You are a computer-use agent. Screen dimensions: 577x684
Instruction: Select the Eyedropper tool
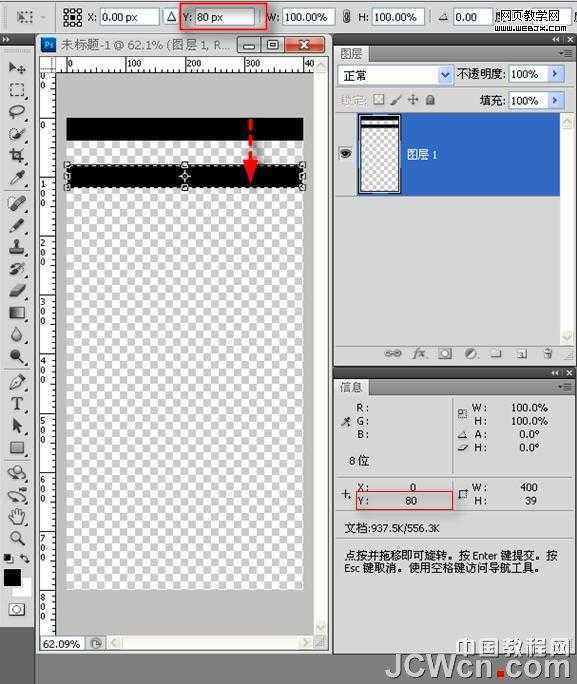coord(17,178)
